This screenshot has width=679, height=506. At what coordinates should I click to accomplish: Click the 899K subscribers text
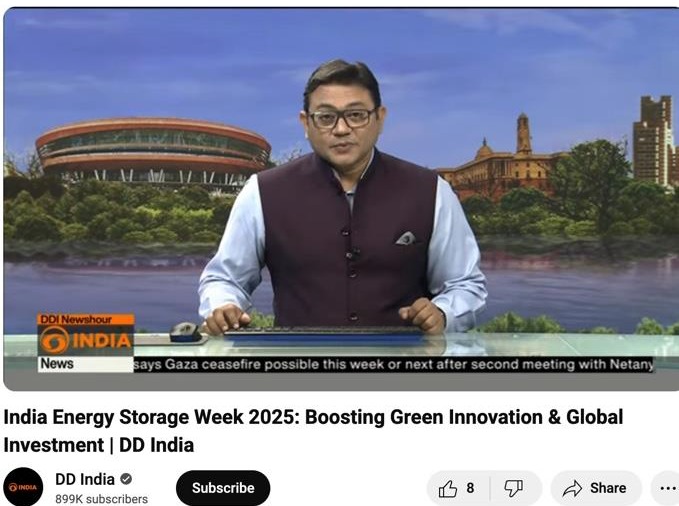pyautogui.click(x=101, y=499)
